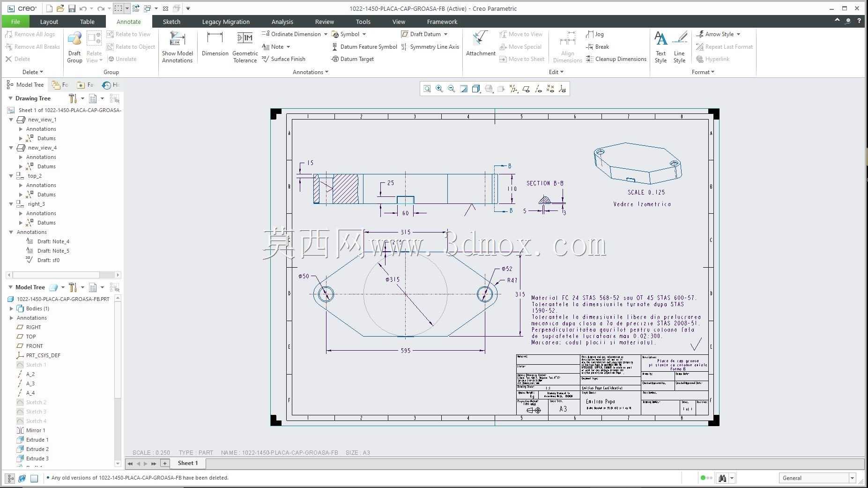Click the Attachment tool
Viewport: 868px width, 488px height.
(x=481, y=44)
